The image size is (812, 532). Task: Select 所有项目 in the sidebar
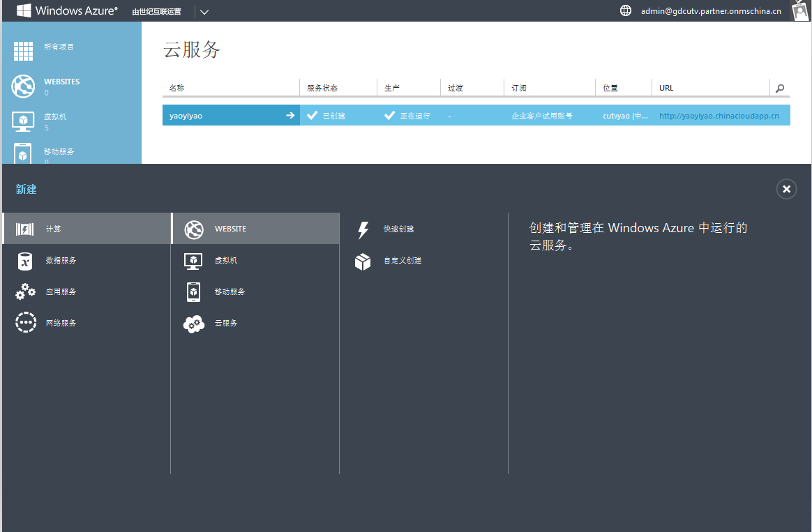59,47
